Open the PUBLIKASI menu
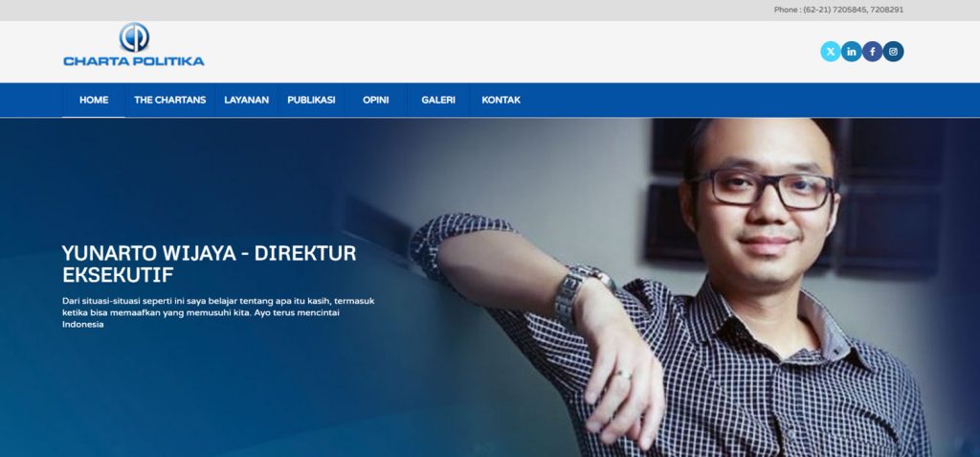 311,101
